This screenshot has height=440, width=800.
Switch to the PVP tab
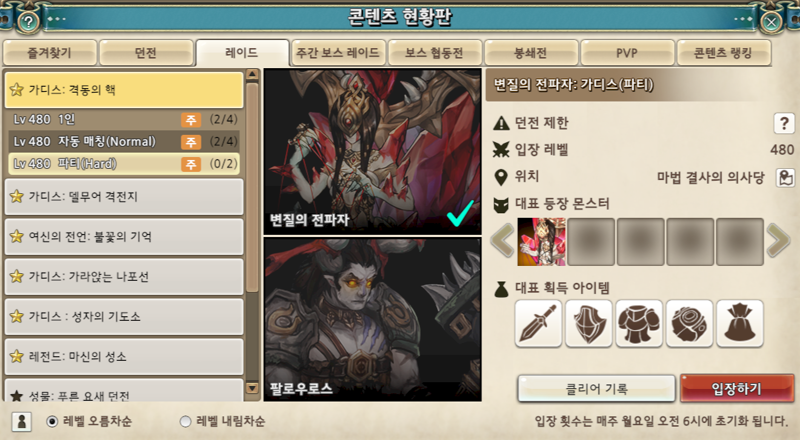coord(627,53)
